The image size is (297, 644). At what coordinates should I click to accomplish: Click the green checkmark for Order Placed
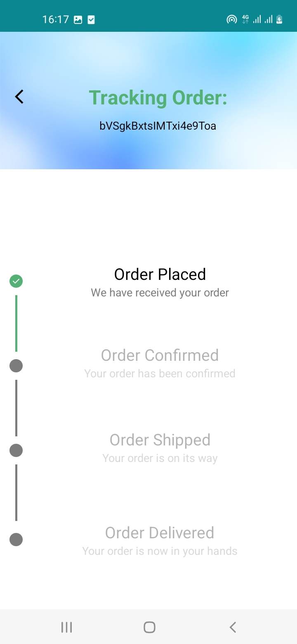[x=16, y=281]
